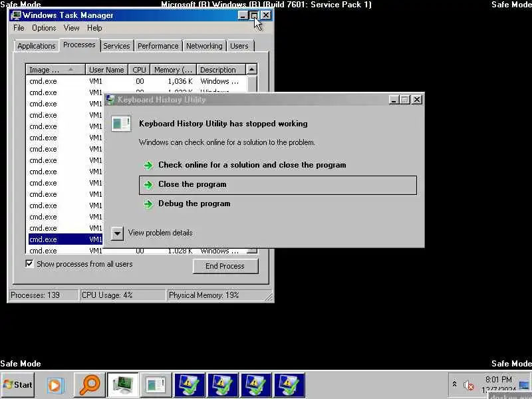Sort processes by Memory column

point(174,70)
